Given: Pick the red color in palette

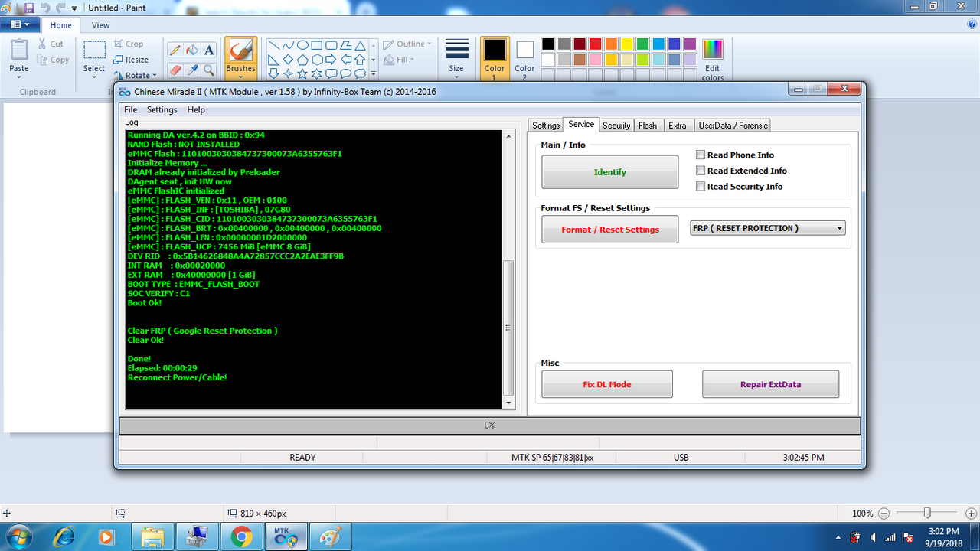Looking at the screenshot, I should point(595,44).
